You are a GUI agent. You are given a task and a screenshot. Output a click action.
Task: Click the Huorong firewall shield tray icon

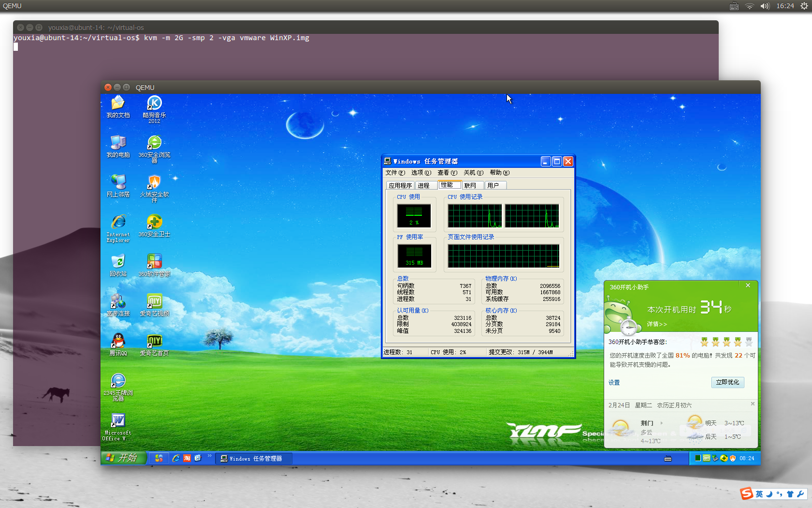click(x=733, y=458)
